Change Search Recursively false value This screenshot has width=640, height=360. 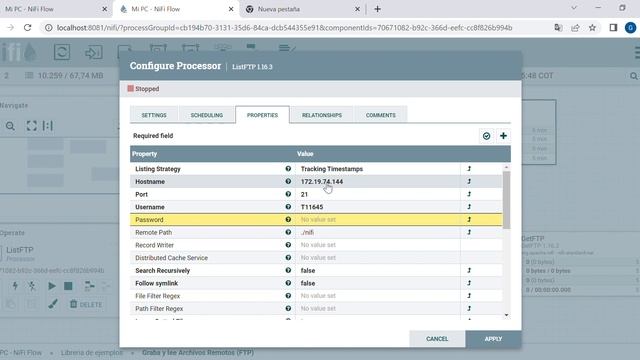pyautogui.click(x=378, y=270)
